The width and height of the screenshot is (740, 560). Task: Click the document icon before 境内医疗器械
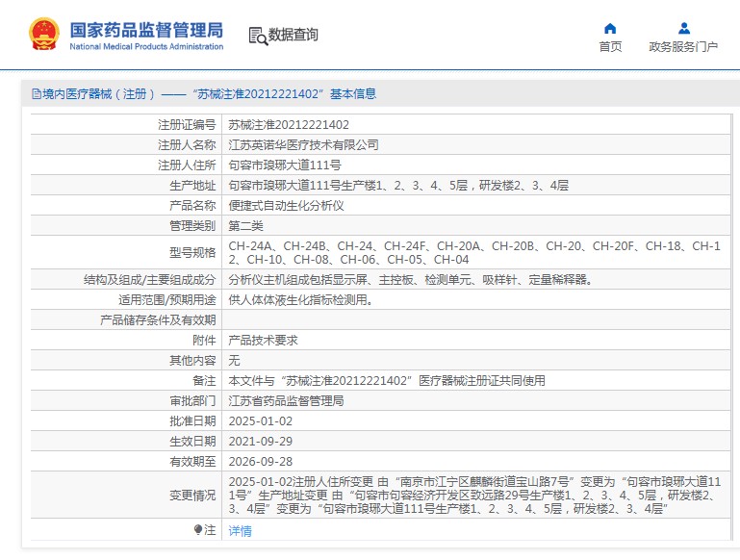[x=36, y=94]
